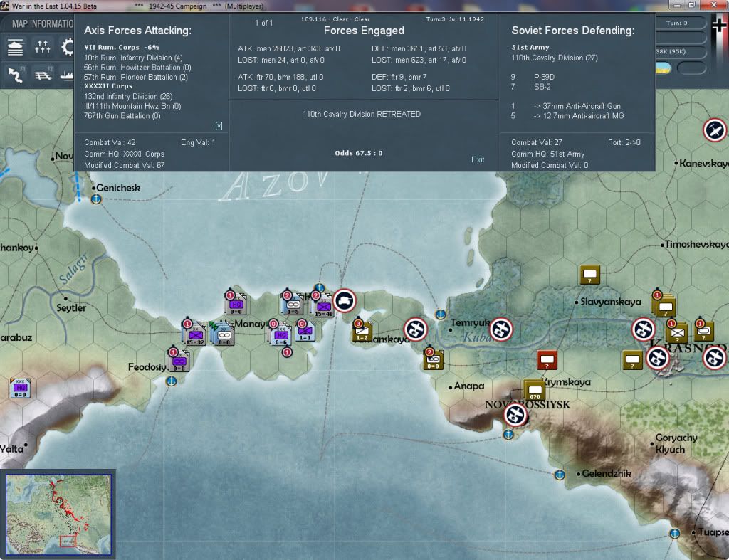729x560 pixels.
Task: Click the 10th Rum. Infantry Division entry
Action: 133,58
